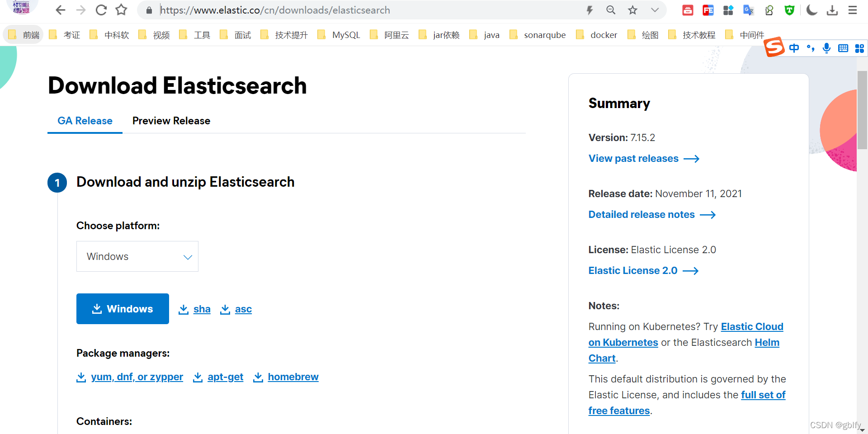
Task: Click the blue Windows download button
Action: [123, 309]
